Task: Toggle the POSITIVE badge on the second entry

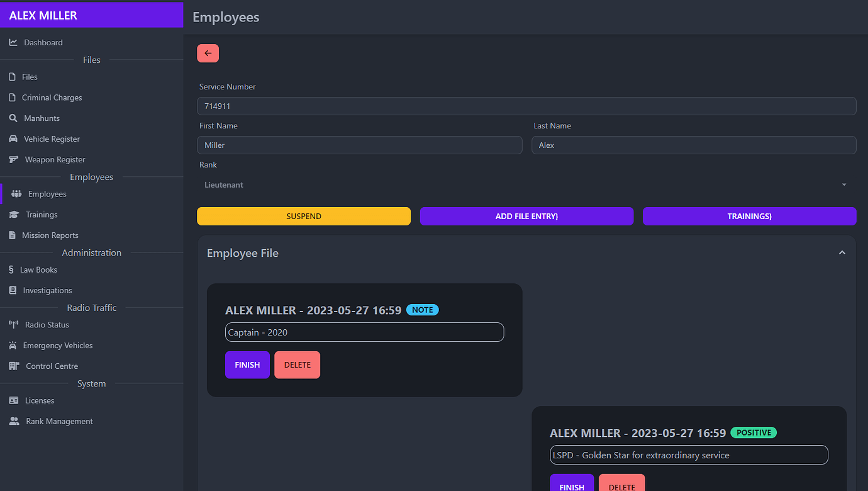Action: click(x=754, y=432)
